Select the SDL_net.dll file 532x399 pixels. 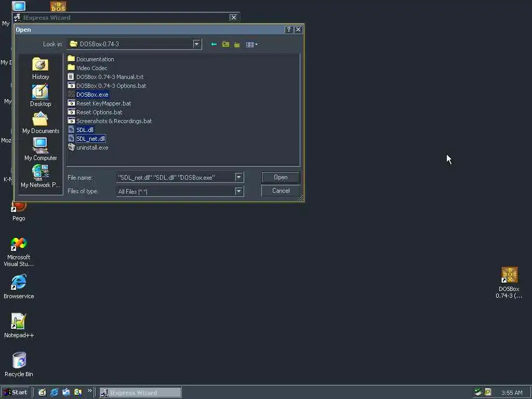[x=87, y=138]
